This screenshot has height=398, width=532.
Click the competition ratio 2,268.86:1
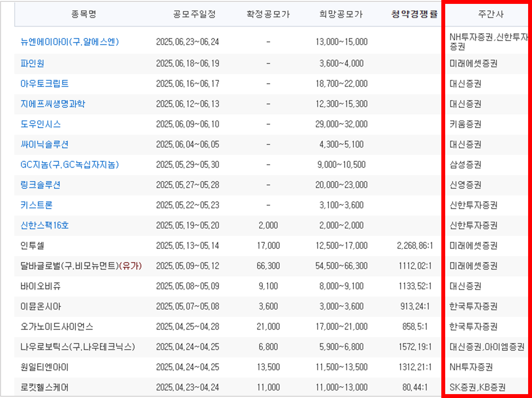415,246
